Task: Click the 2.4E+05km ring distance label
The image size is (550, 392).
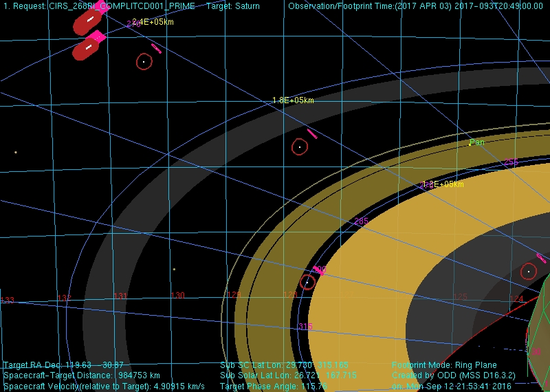Action: click(153, 22)
